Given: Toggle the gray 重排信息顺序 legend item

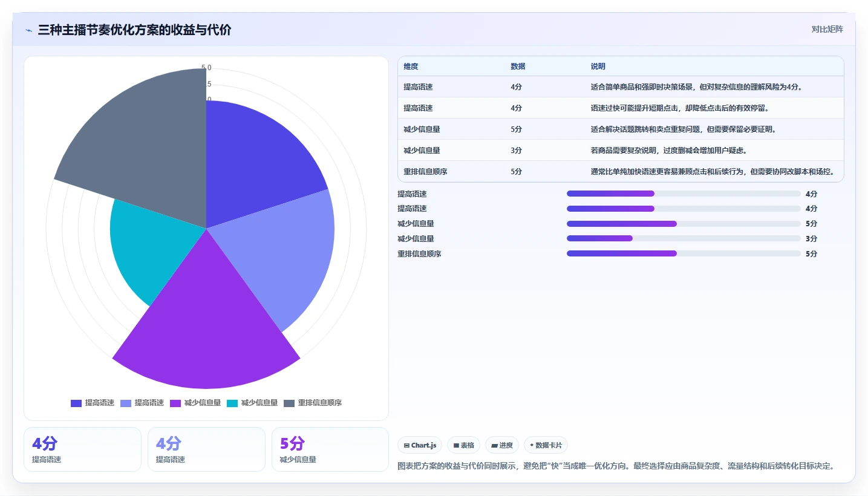Looking at the screenshot, I should point(313,403).
